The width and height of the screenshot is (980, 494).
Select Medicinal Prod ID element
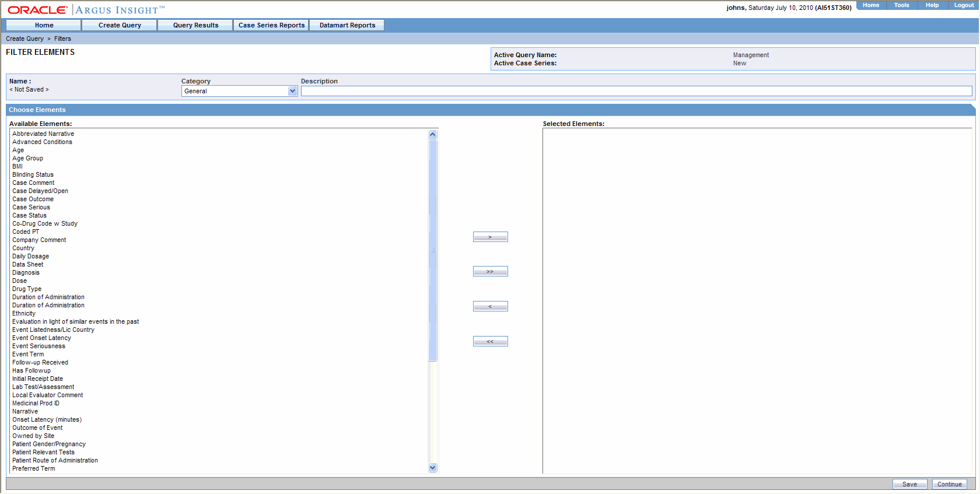tap(36, 403)
